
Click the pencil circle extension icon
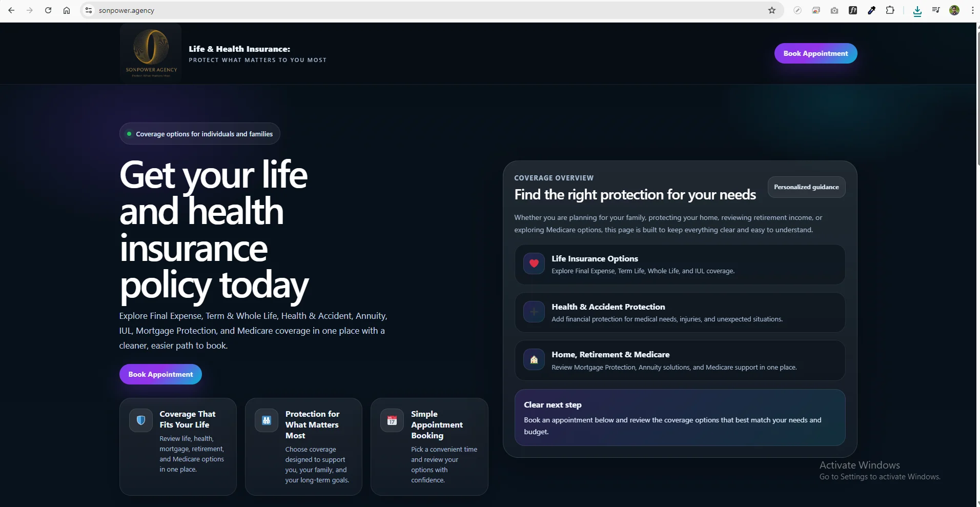[x=798, y=10]
